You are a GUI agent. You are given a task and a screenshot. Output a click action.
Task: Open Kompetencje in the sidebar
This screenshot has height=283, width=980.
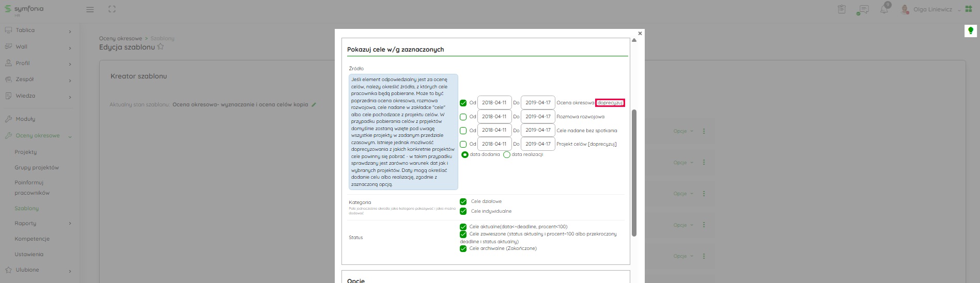point(32,239)
